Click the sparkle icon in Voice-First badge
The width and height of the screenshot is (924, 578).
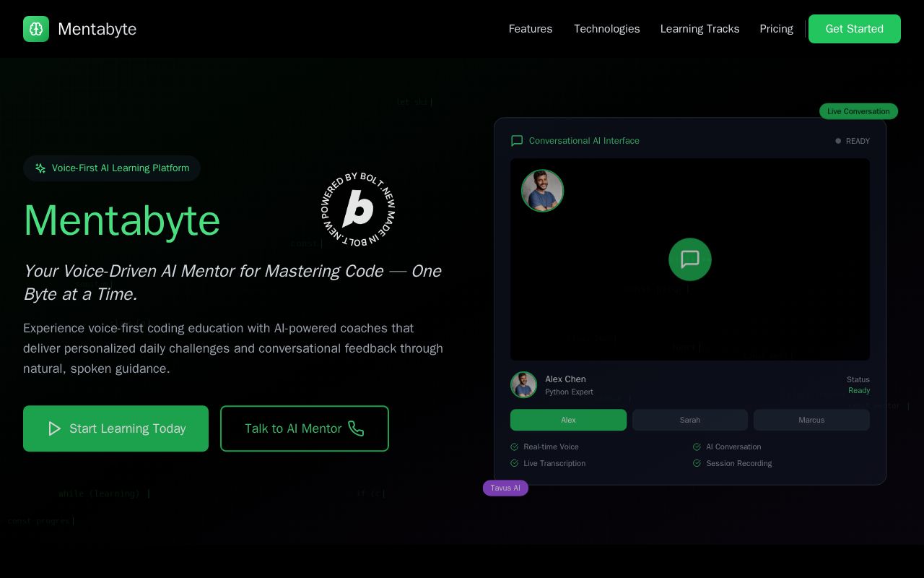40,168
